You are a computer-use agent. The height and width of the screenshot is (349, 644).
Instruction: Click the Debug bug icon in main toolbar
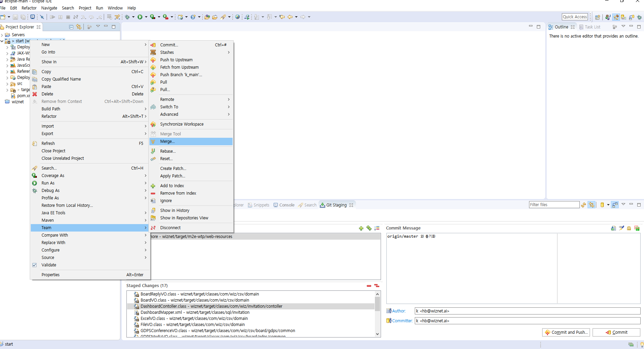click(x=127, y=17)
